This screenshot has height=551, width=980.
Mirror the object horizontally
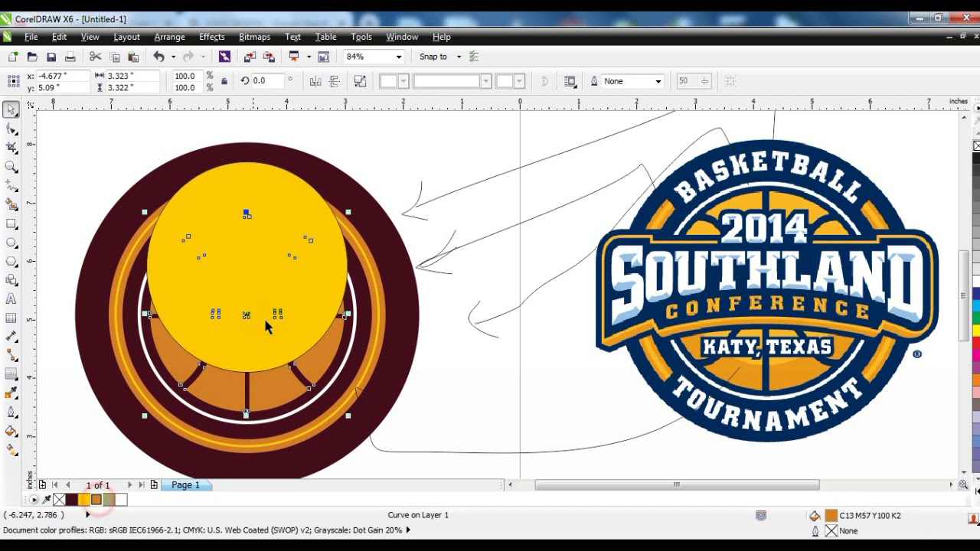click(315, 81)
